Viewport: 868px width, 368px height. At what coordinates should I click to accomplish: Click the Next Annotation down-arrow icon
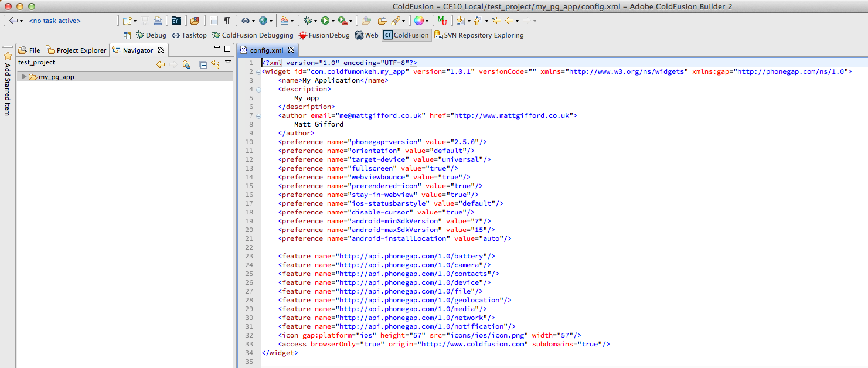tap(460, 21)
